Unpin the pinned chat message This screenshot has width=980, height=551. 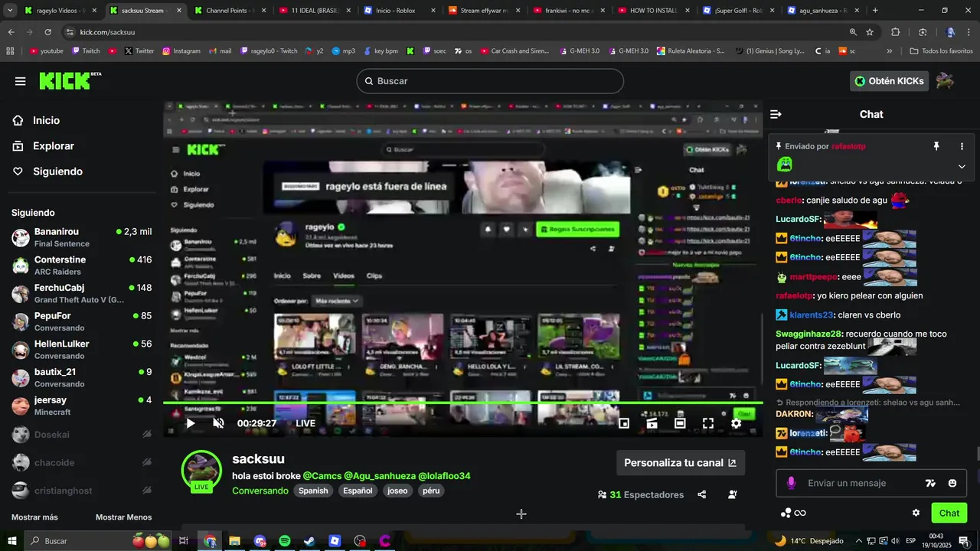(x=936, y=146)
